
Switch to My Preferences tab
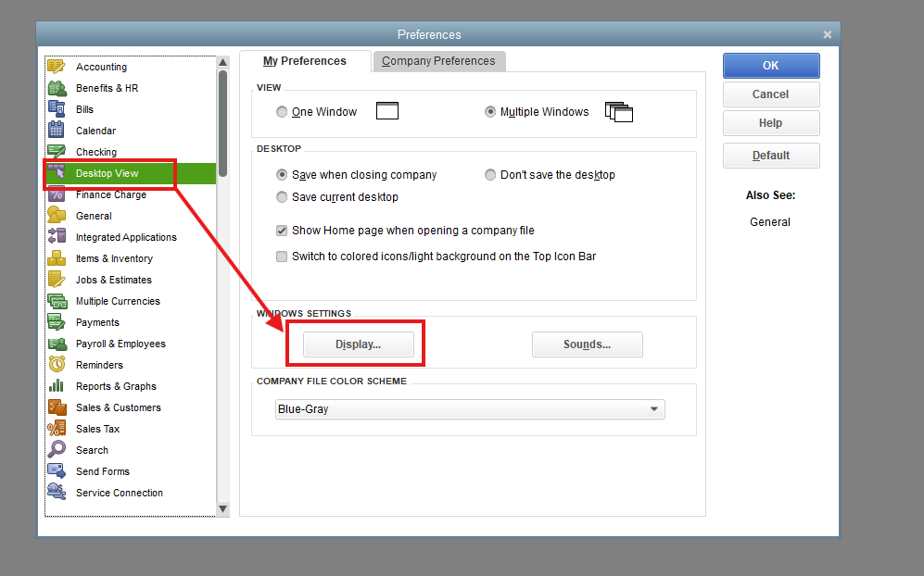pos(305,61)
